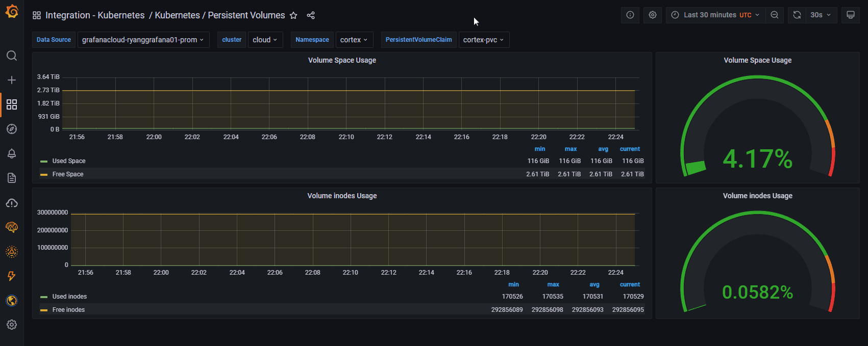Click Free inodes yellow color swatch
The image size is (868, 346).
44,310
